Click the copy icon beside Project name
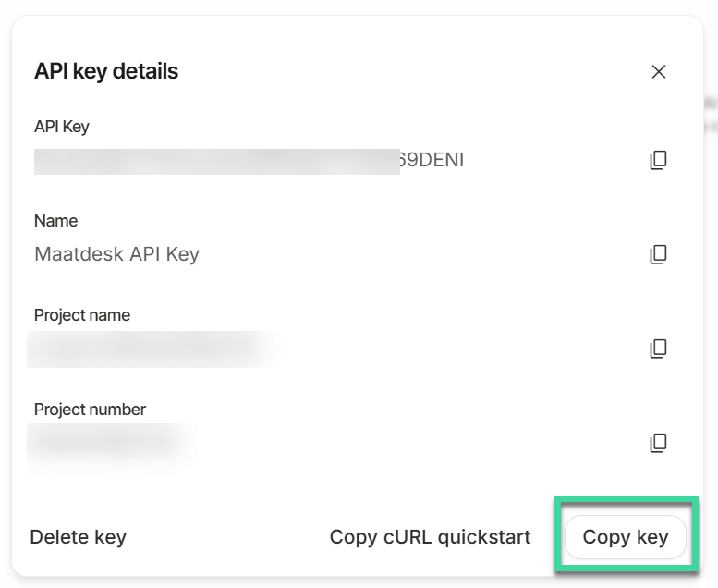This screenshot has width=718, height=588. (658, 349)
